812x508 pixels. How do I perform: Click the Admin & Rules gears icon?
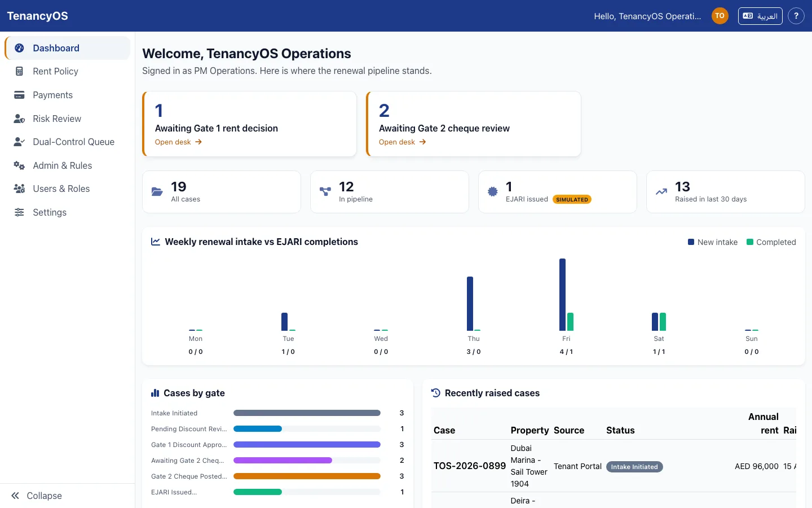(x=19, y=165)
